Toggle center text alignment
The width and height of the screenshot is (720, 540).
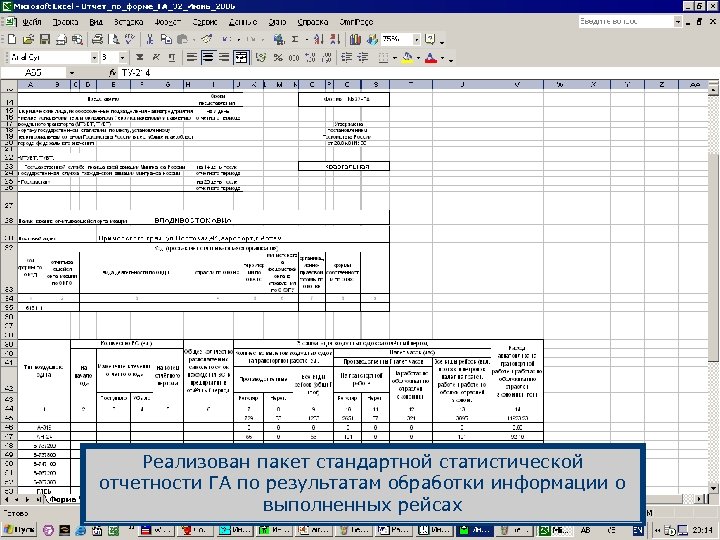pos(208,57)
